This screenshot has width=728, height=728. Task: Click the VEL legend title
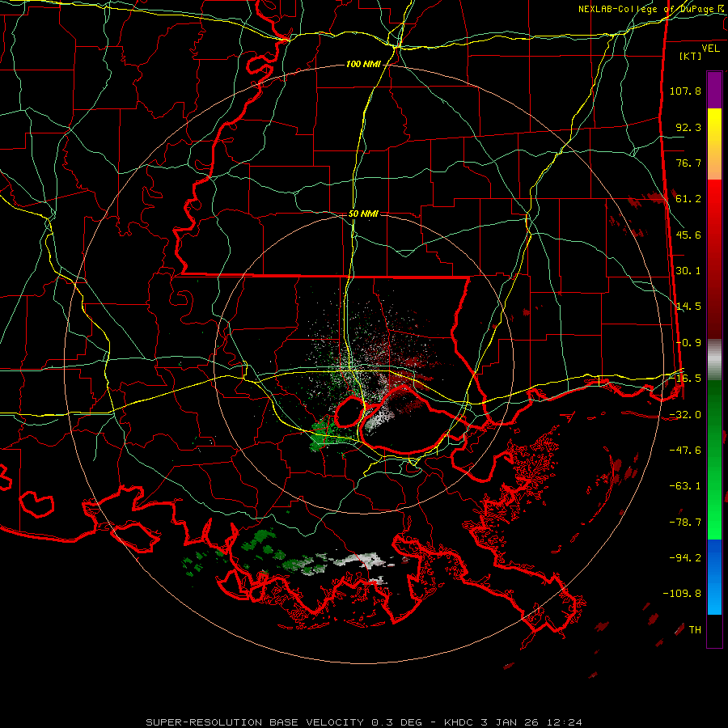click(710, 49)
